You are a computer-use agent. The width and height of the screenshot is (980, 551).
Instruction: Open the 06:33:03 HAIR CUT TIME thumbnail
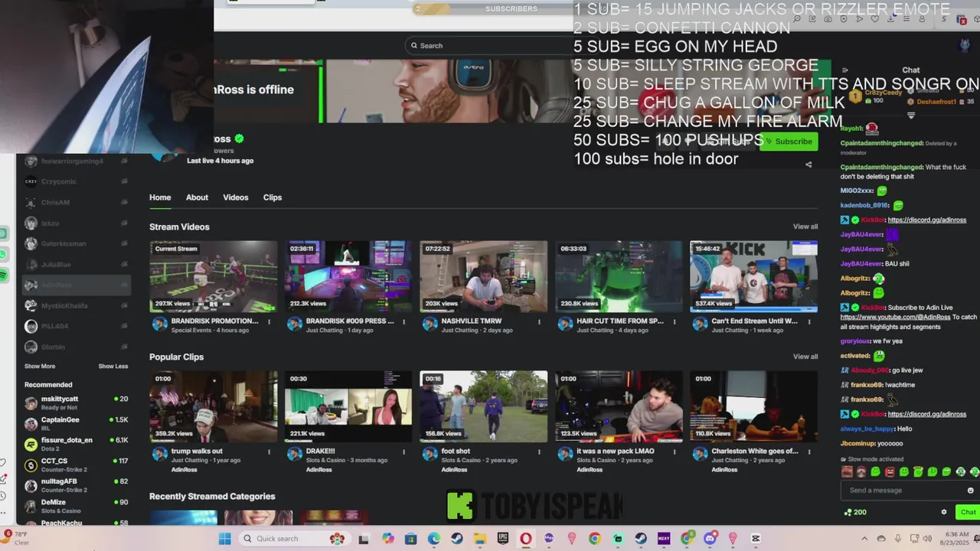tap(619, 276)
